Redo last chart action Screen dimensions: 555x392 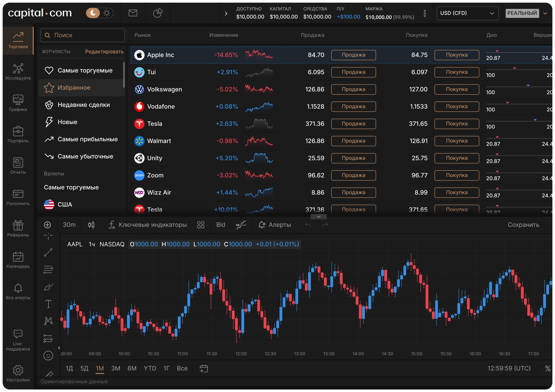click(325, 225)
